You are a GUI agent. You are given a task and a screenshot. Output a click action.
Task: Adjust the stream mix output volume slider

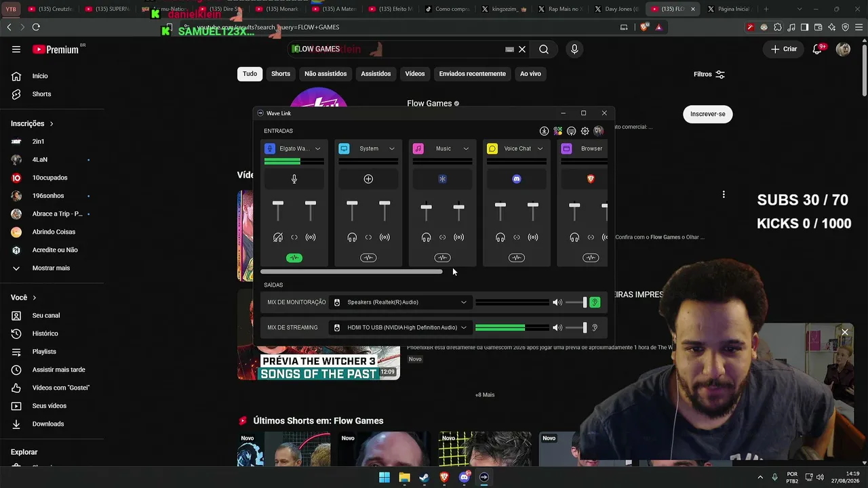click(577, 328)
